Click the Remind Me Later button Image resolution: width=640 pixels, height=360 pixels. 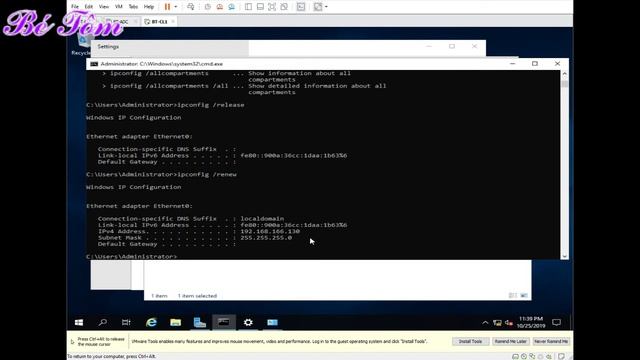(x=511, y=341)
